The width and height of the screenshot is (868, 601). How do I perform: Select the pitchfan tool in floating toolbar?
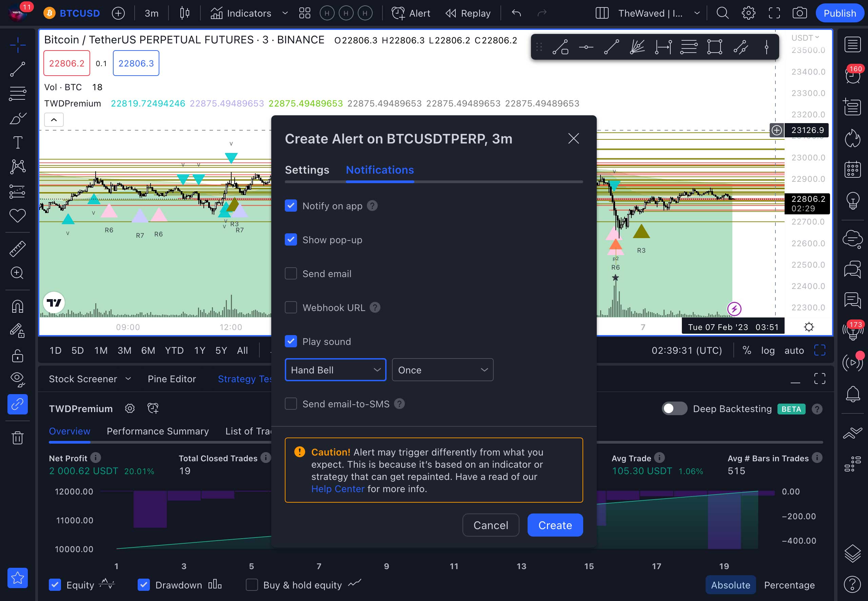click(637, 47)
